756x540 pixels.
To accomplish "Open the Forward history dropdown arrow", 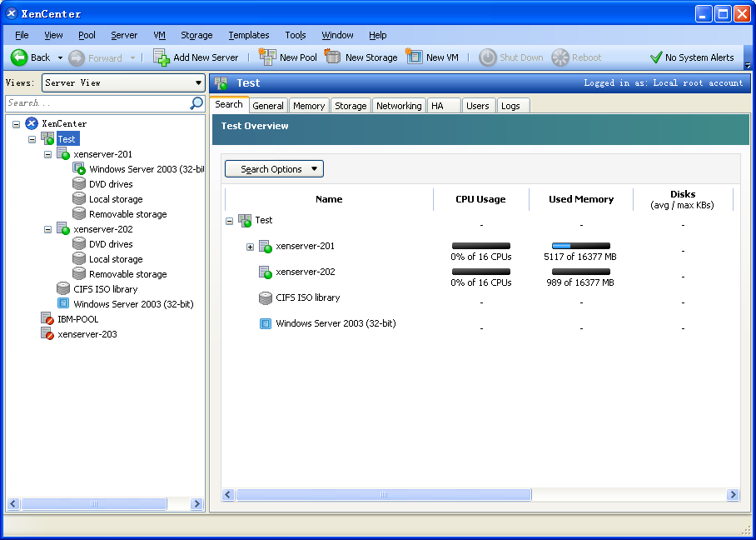I will [132, 57].
